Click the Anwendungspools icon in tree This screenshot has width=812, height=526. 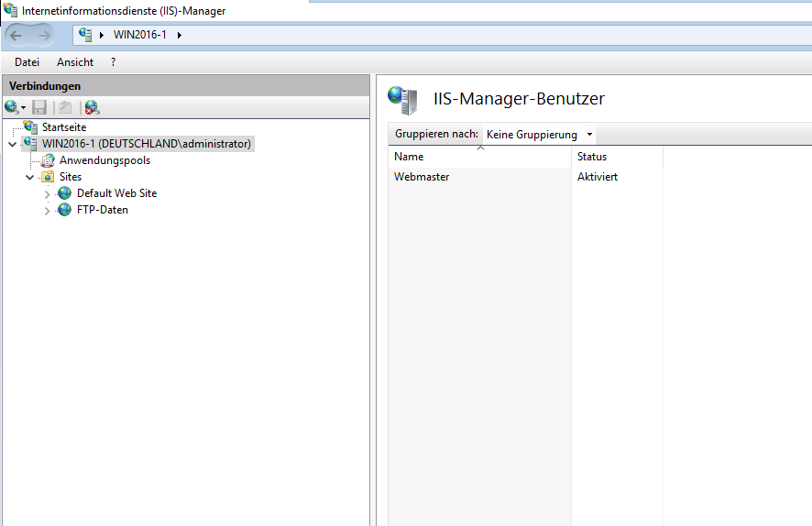(49, 160)
